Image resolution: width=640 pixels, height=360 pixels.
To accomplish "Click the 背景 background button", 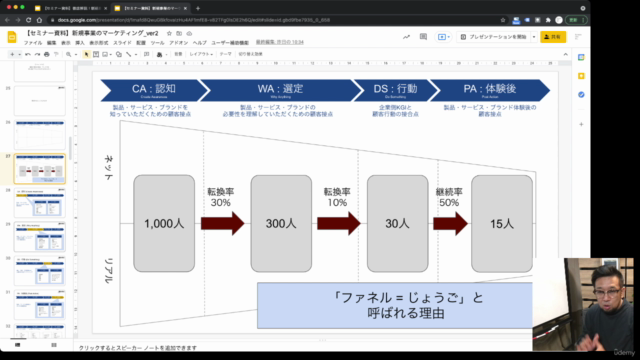I will point(178,54).
